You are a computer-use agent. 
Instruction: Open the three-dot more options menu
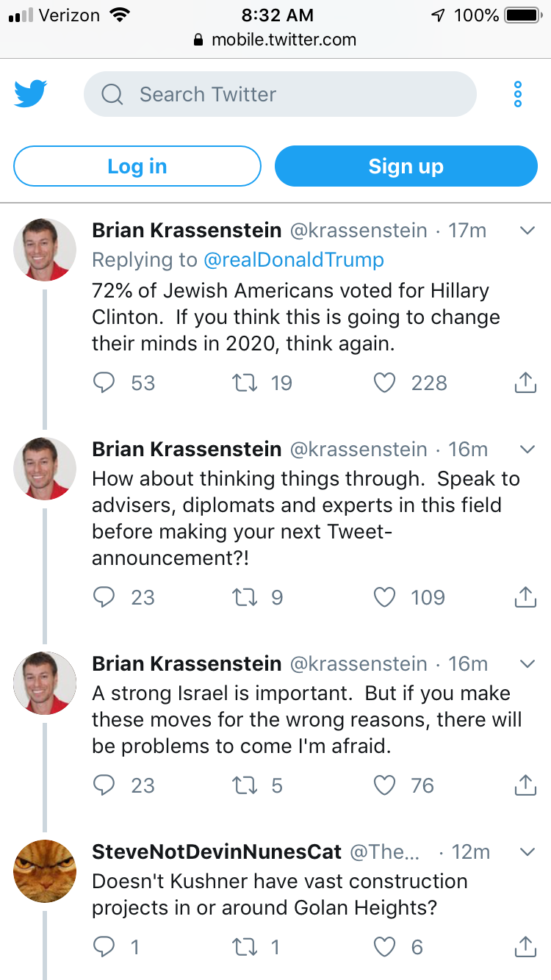click(x=518, y=94)
